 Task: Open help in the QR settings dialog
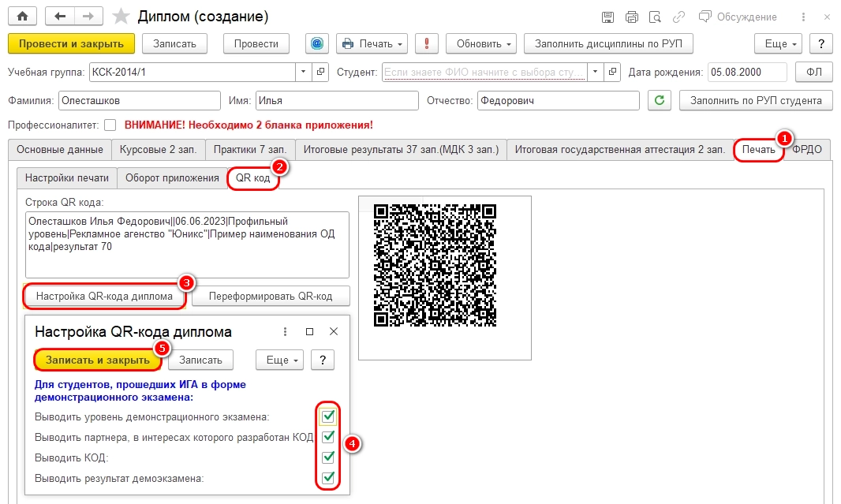(x=323, y=360)
